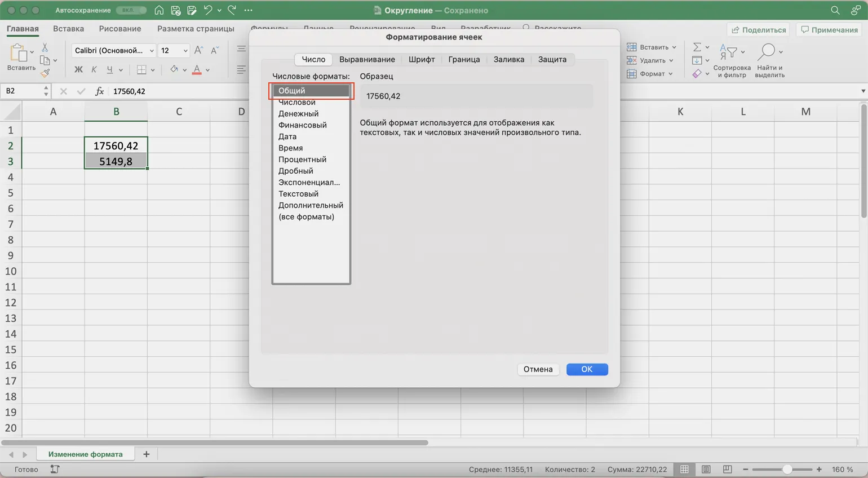Click the Home icon in title bar
868x478 pixels.
159,10
